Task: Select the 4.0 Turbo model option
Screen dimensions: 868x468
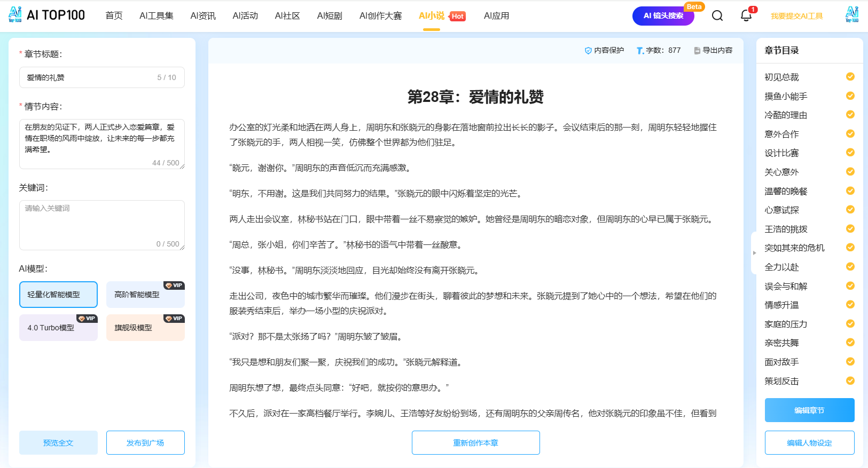Action: pos(58,328)
